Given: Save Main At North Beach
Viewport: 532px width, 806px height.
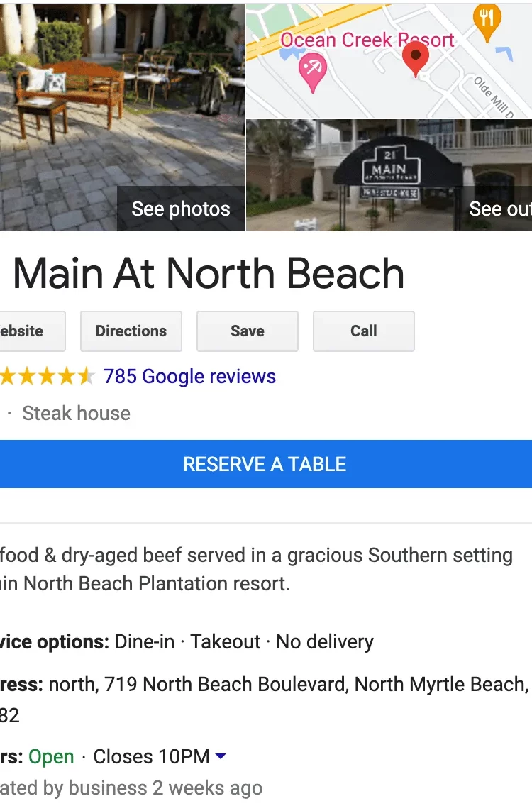Looking at the screenshot, I should pyautogui.click(x=248, y=331).
